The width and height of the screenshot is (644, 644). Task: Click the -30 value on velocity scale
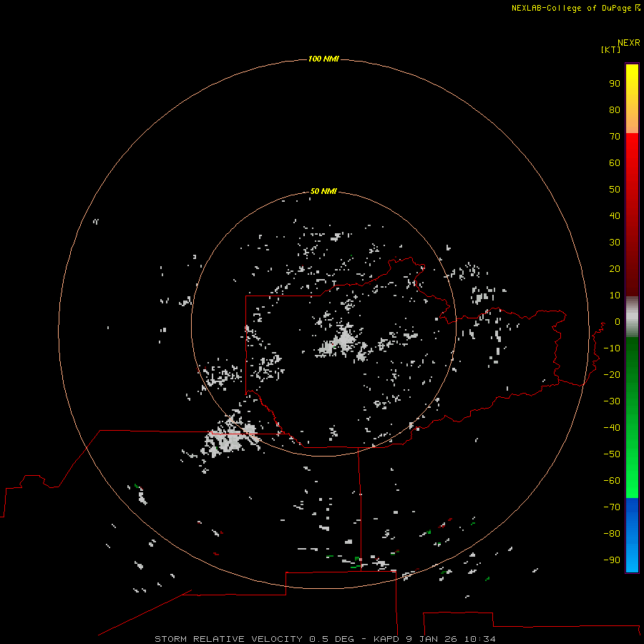[612, 401]
